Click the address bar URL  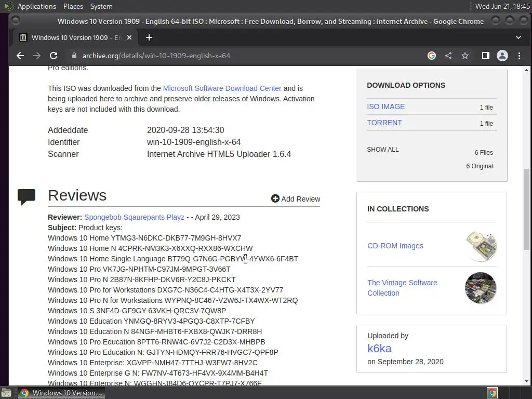click(156, 56)
